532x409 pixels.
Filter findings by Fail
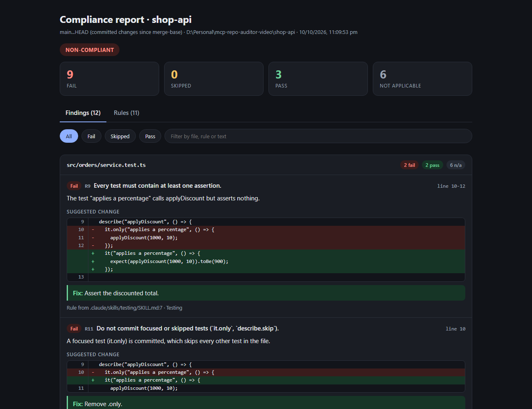[91, 136]
